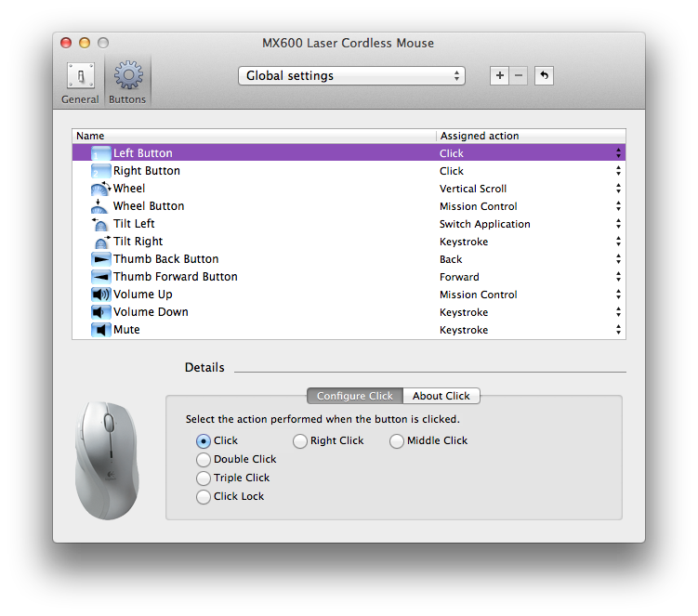The image size is (698, 616).
Task: Click the Volume Down speaker icon
Action: pyautogui.click(x=100, y=312)
